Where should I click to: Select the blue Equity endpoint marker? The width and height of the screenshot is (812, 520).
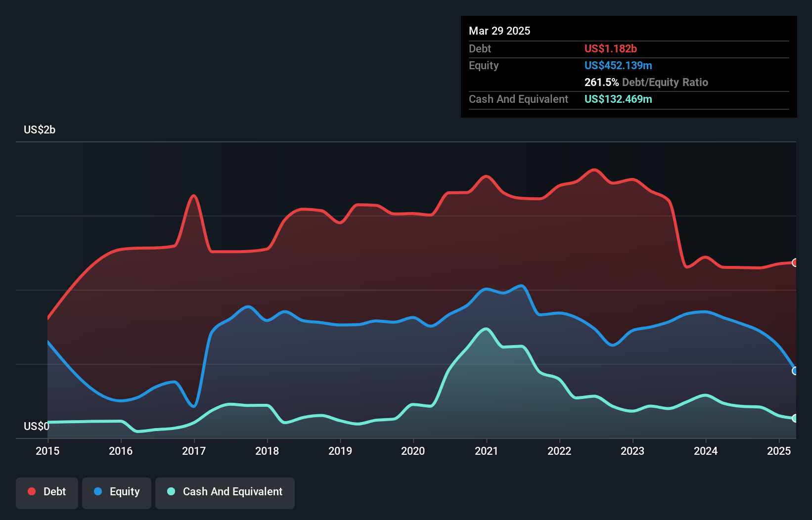click(x=795, y=371)
